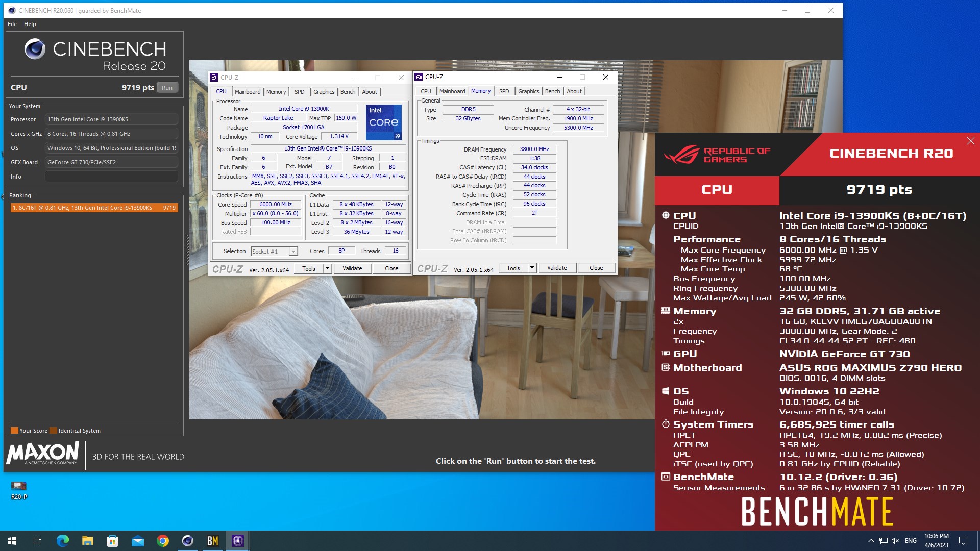Click CPU-Z app icon in right window title bar
Image resolution: width=980 pixels, height=551 pixels.
[x=419, y=77]
